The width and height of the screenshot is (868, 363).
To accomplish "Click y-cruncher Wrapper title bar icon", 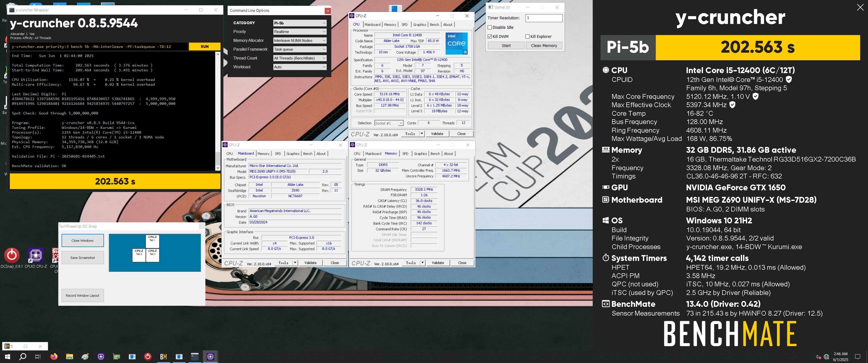I will [x=12, y=10].
